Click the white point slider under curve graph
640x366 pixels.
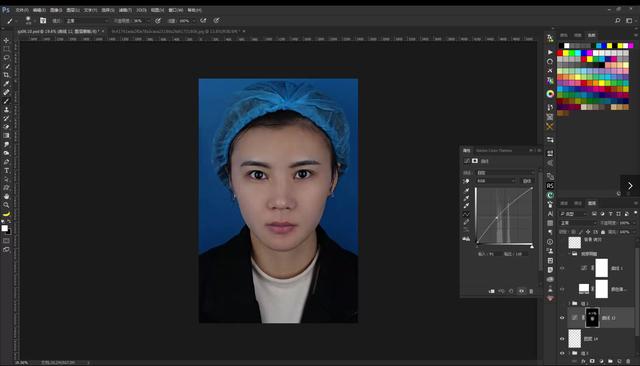[532, 246]
